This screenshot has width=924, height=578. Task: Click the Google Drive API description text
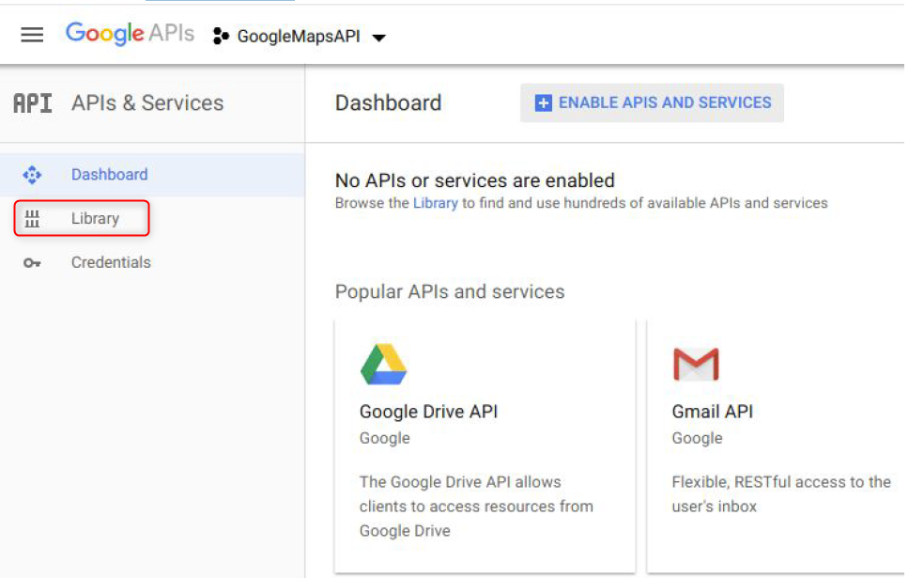(x=476, y=506)
